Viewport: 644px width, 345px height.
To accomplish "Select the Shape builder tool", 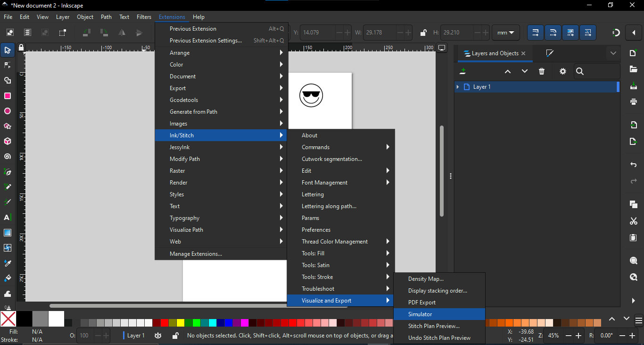I will click(8, 81).
